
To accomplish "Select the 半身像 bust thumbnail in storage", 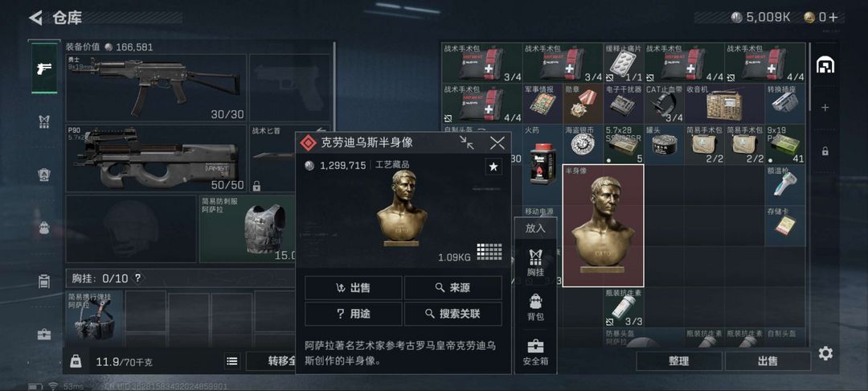I will coord(603,225).
